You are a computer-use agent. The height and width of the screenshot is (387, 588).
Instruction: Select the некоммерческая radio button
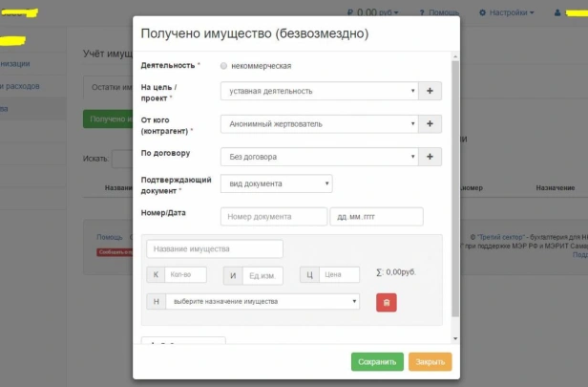[223, 66]
